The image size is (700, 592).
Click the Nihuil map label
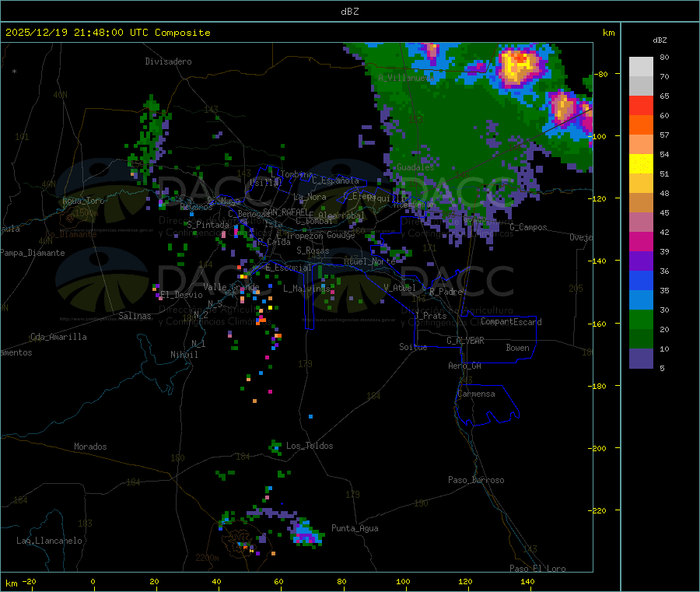click(x=184, y=355)
